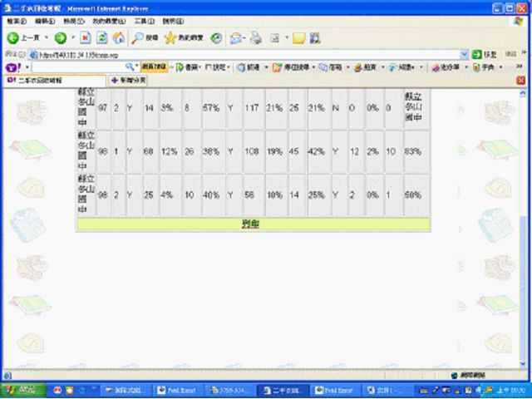
Task: Switch to the second browser tab
Action: pyautogui.click(x=126, y=81)
